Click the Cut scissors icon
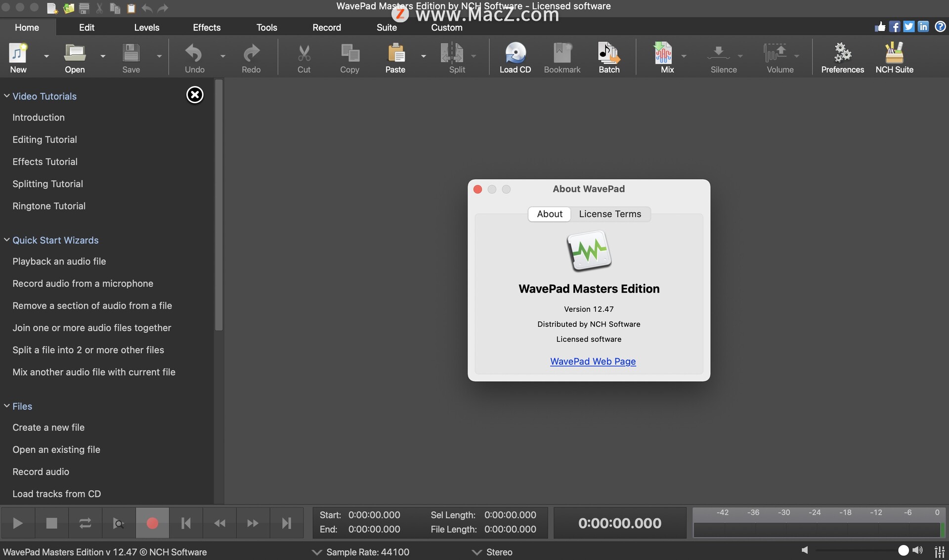The height and width of the screenshot is (560, 949). pos(304,53)
